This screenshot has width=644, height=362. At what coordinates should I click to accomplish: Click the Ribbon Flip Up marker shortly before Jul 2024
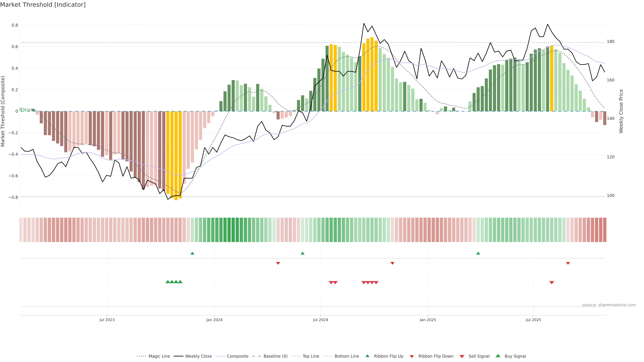(x=303, y=253)
